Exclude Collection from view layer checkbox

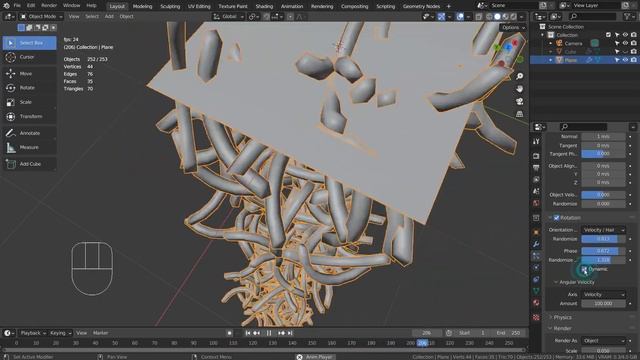click(x=608, y=35)
